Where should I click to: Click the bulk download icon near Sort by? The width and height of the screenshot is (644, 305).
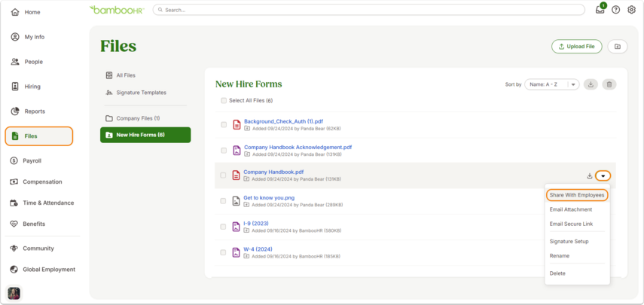point(591,84)
